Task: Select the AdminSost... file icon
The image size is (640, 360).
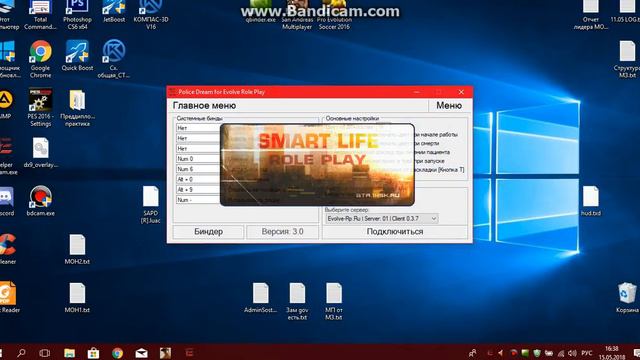Action: [x=260, y=298]
